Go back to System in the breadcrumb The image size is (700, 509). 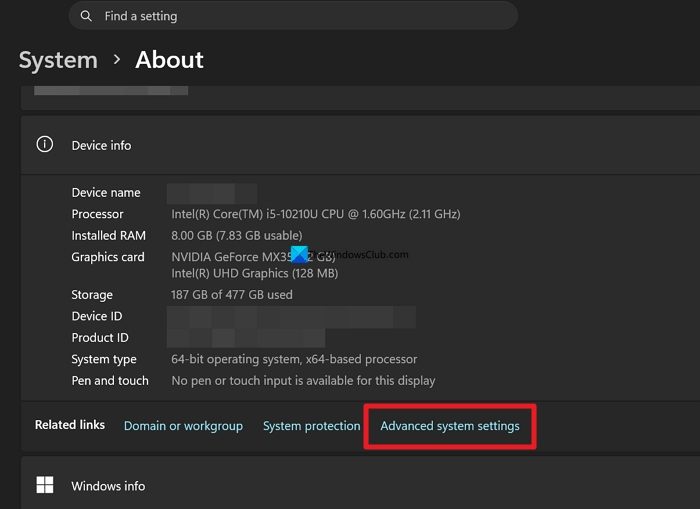[x=58, y=60]
